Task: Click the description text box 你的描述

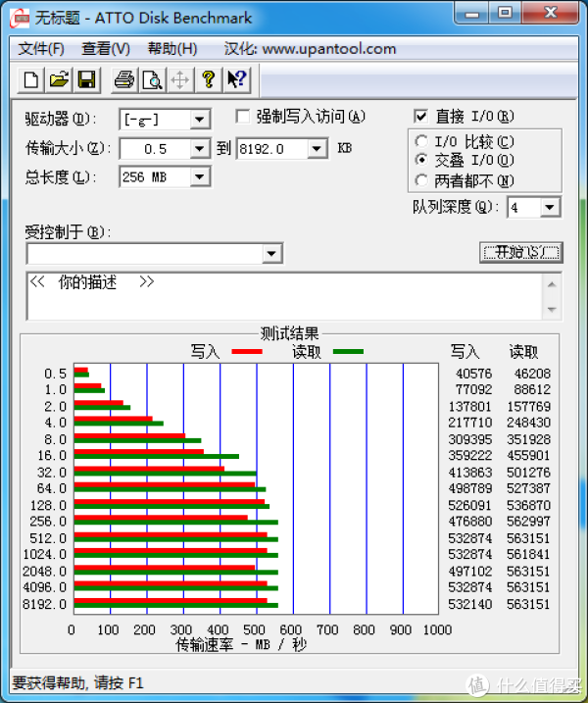Action: coord(284,296)
